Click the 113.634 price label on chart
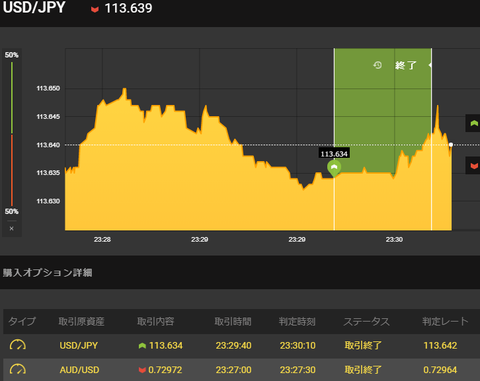The width and height of the screenshot is (480, 381). click(334, 154)
